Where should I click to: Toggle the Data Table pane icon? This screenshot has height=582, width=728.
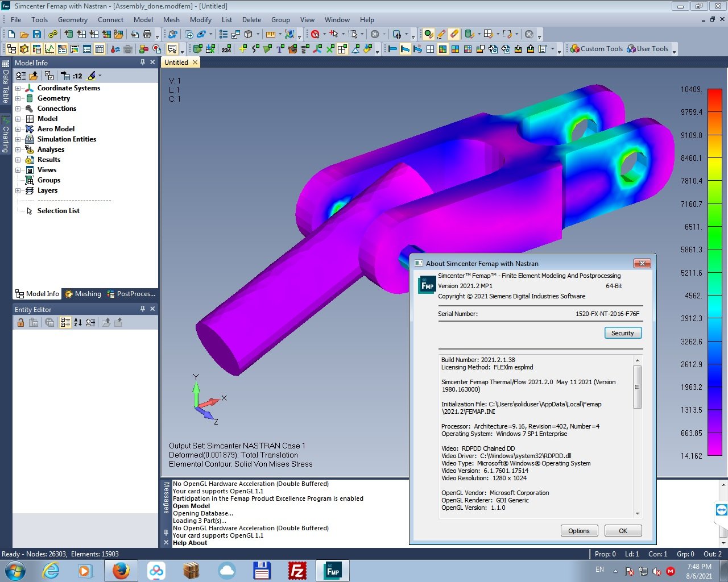[100, 49]
